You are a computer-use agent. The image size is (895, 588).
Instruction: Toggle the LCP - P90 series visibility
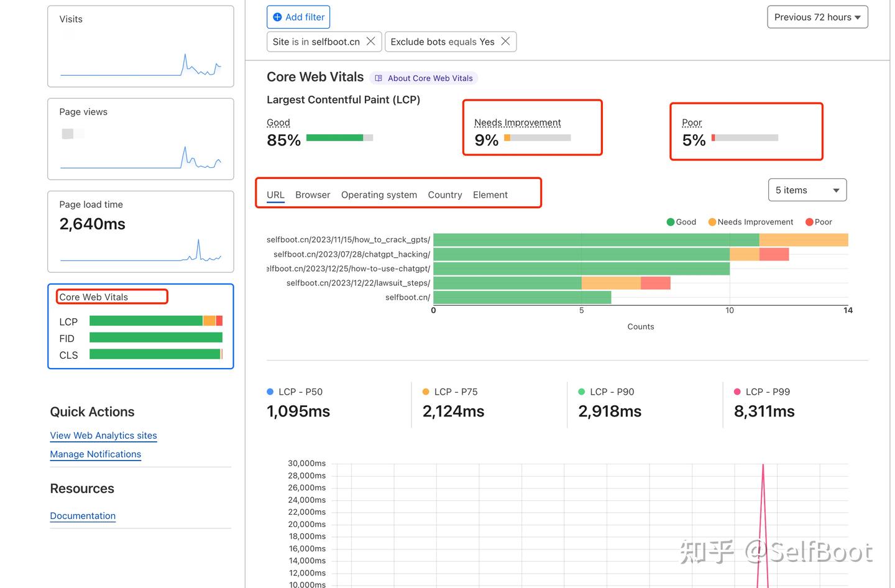pyautogui.click(x=606, y=392)
